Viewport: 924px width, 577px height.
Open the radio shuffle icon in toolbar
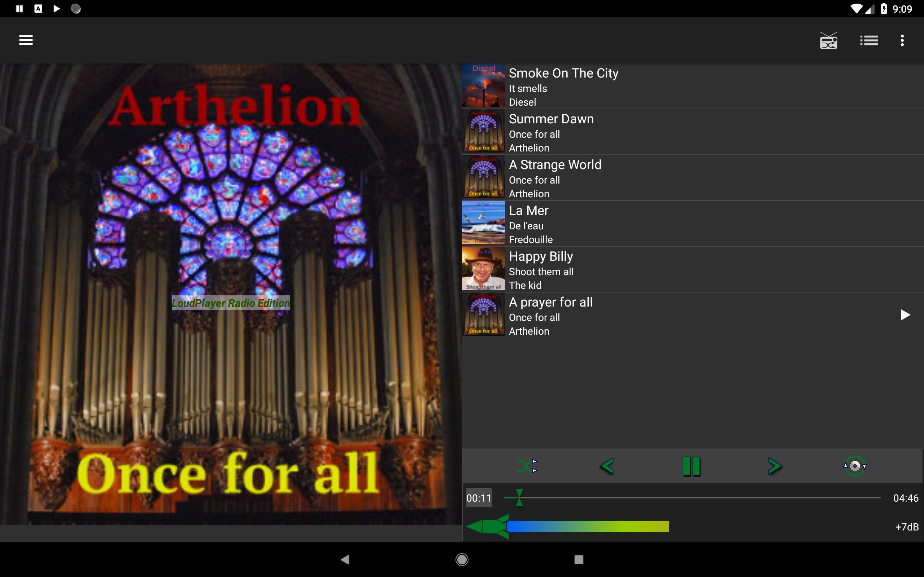(x=828, y=40)
